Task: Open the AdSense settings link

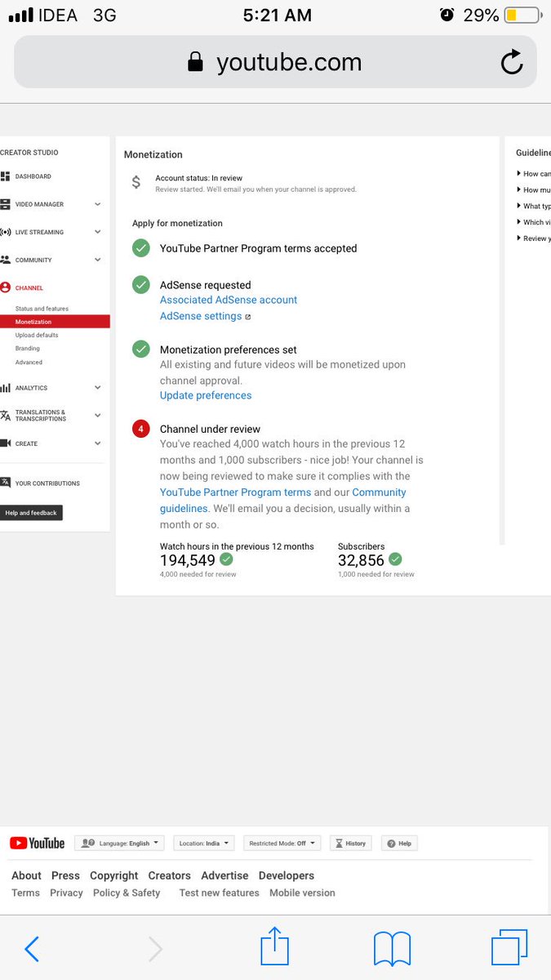Action: 201,316
